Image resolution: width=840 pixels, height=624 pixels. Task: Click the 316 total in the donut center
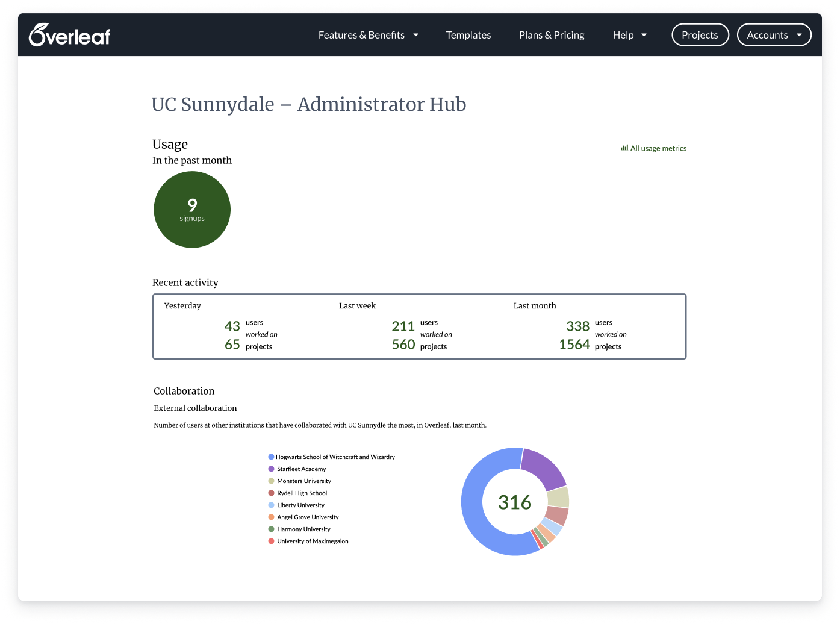pyautogui.click(x=515, y=502)
